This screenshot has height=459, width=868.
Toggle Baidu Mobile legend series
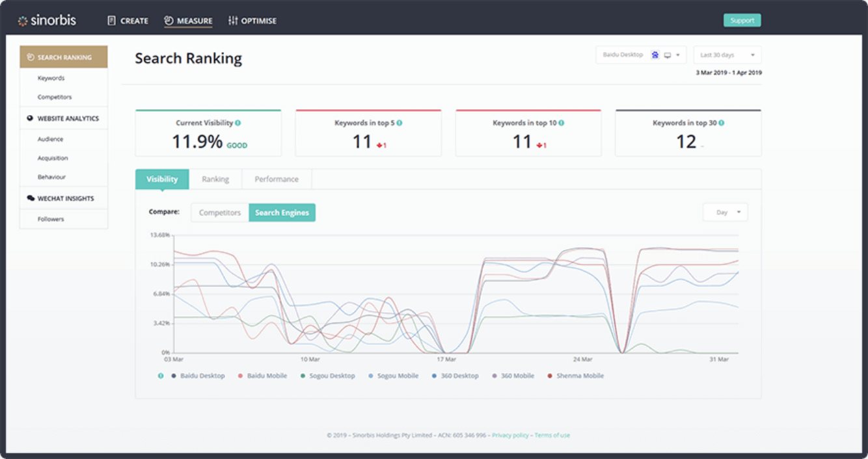[x=262, y=376]
